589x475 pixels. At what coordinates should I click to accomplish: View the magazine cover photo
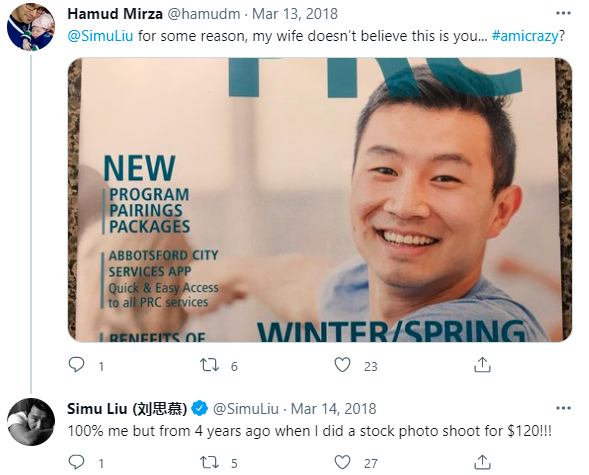tap(320, 200)
